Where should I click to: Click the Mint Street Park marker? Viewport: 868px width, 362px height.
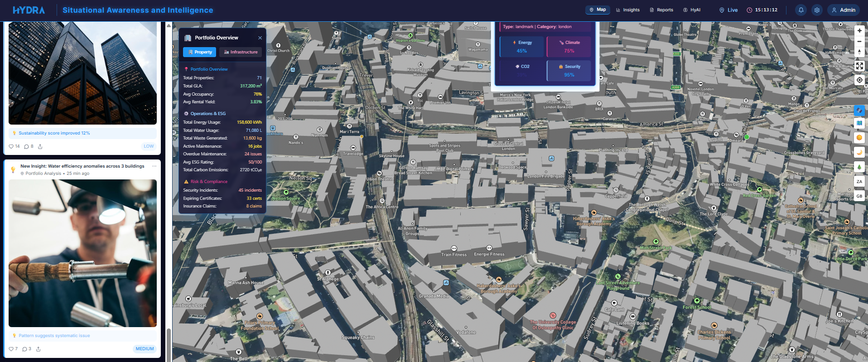pos(656,241)
